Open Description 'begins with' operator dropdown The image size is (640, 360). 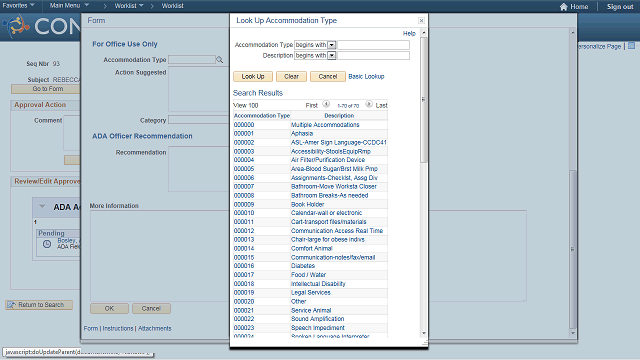tap(331, 56)
